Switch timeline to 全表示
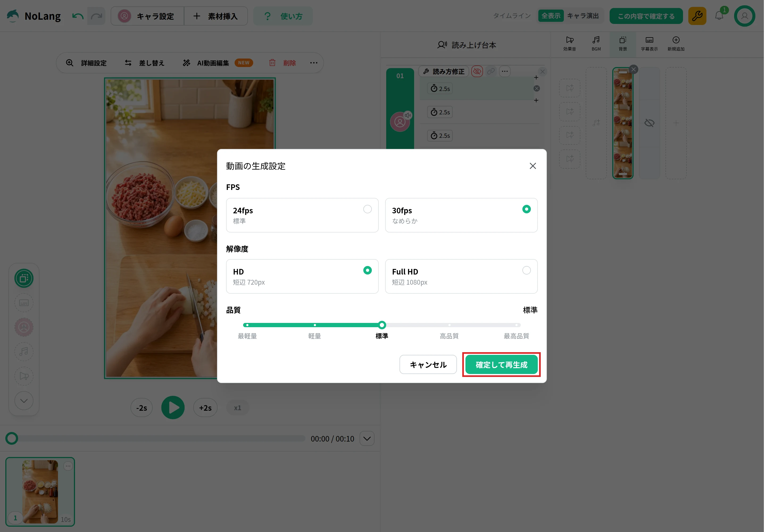This screenshot has height=532, width=766. [x=551, y=16]
